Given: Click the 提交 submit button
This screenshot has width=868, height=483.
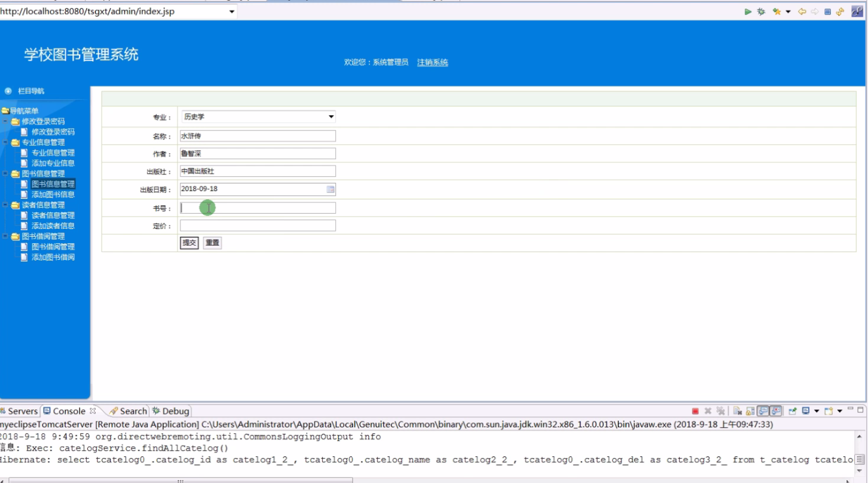Looking at the screenshot, I should click(189, 243).
